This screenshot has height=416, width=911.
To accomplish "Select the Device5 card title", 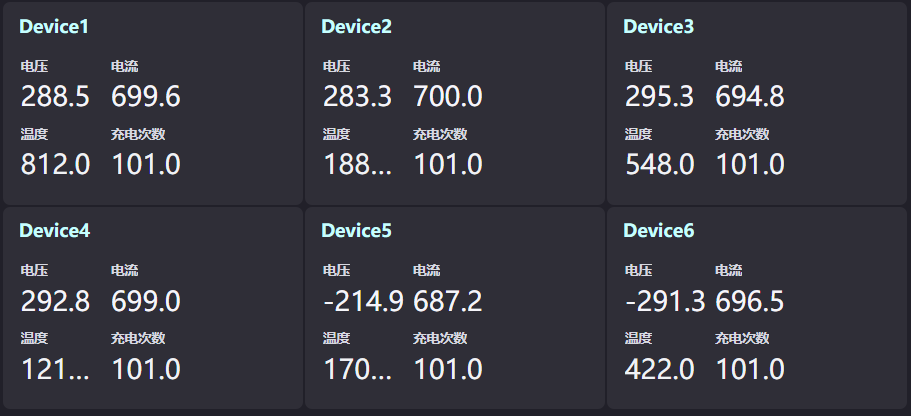I will coord(356,231).
